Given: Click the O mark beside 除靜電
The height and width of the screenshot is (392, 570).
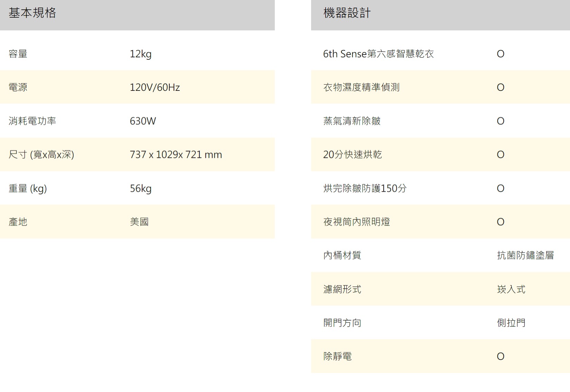Looking at the screenshot, I should pos(500,356).
